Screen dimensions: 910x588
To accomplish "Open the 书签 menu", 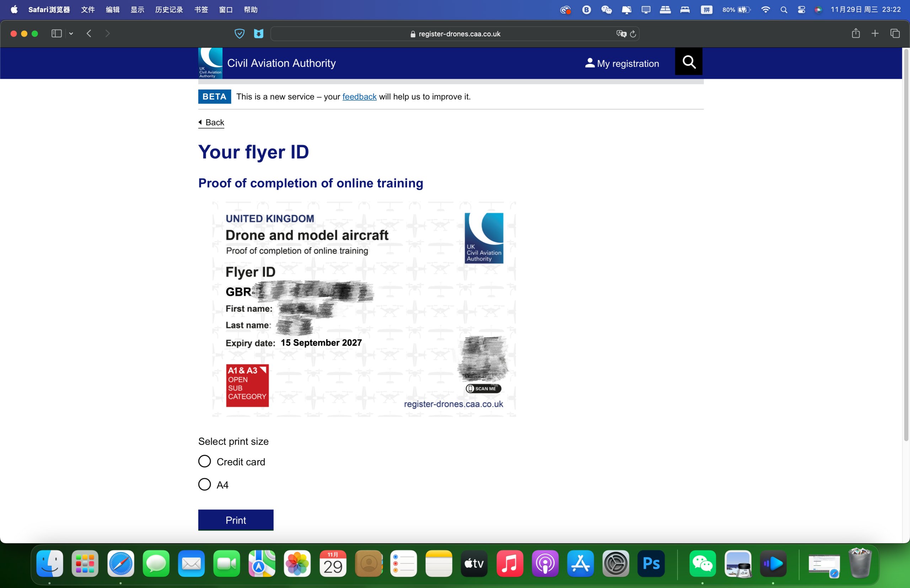I will 201,10.
